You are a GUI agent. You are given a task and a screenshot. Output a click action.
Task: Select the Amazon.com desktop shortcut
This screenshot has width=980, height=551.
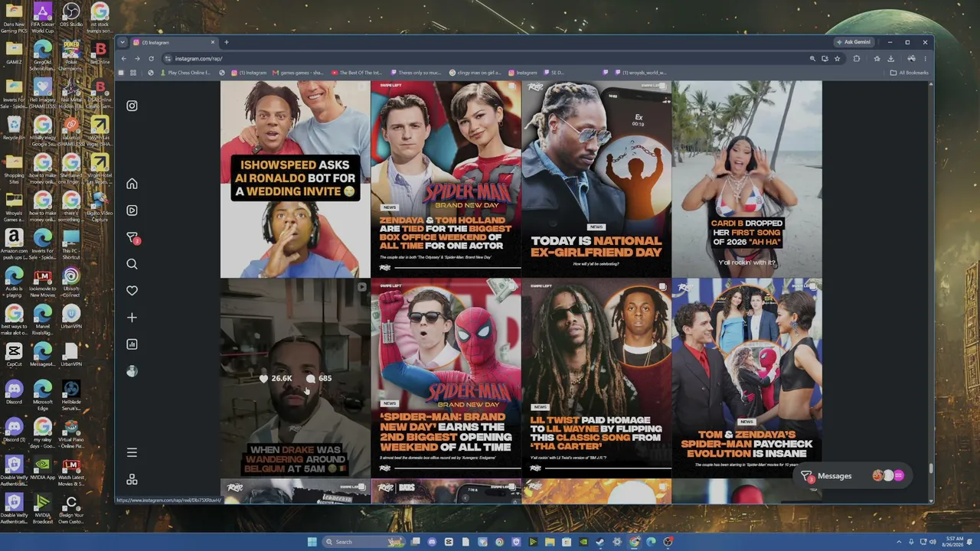[x=14, y=243]
